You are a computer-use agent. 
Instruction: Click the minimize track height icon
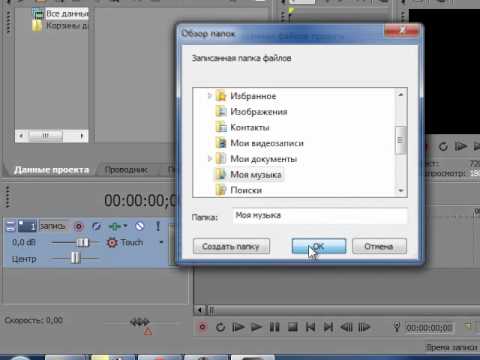tap(11, 227)
